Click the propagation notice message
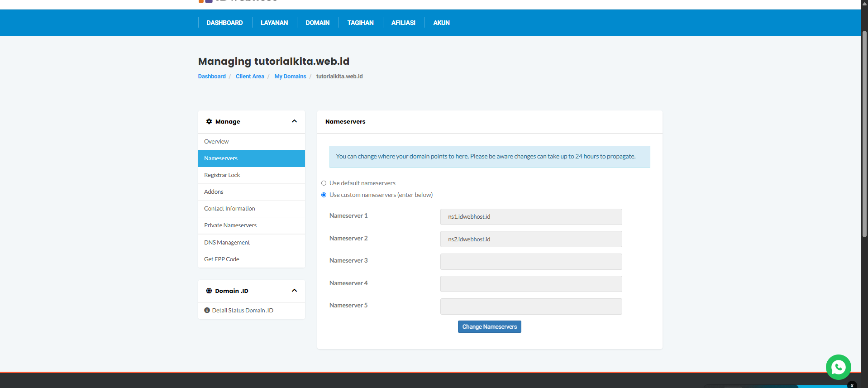 [x=490, y=157]
